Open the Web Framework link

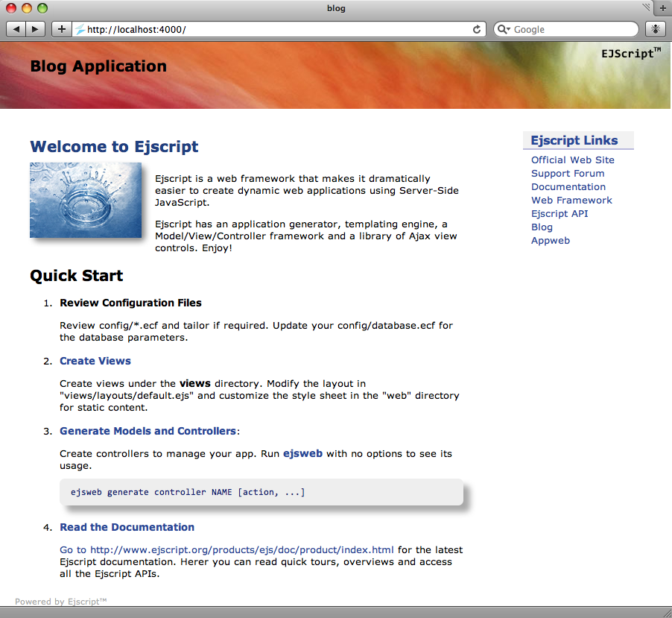tap(571, 201)
